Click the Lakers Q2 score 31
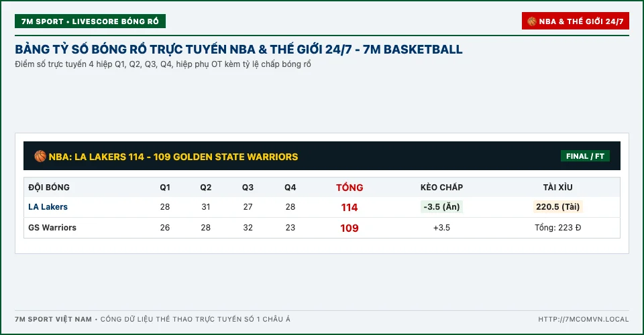 [206, 207]
